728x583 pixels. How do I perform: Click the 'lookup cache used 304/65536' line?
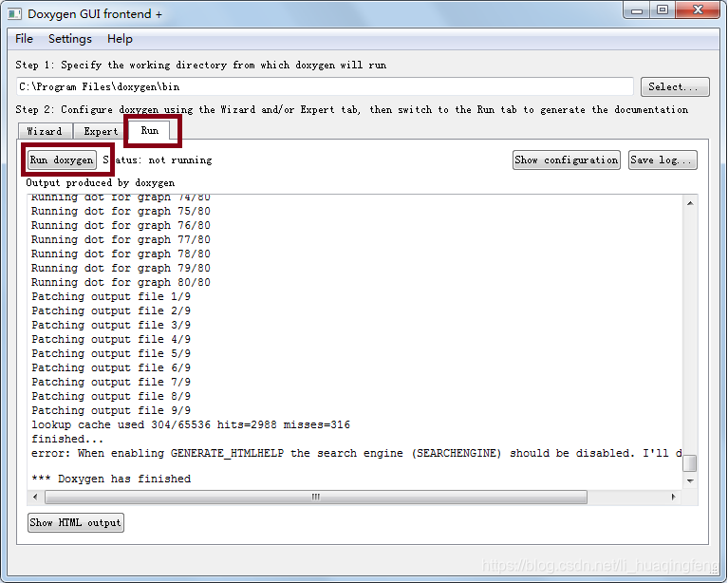(x=191, y=425)
